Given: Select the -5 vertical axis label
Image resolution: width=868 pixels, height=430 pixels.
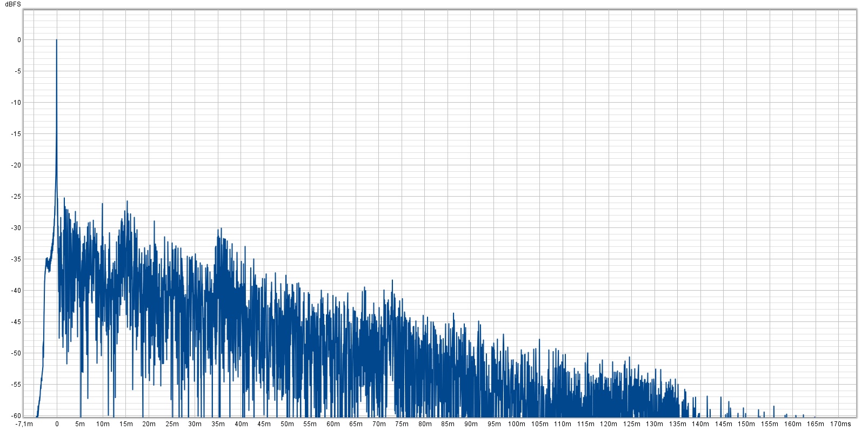Looking at the screenshot, I should [x=18, y=71].
